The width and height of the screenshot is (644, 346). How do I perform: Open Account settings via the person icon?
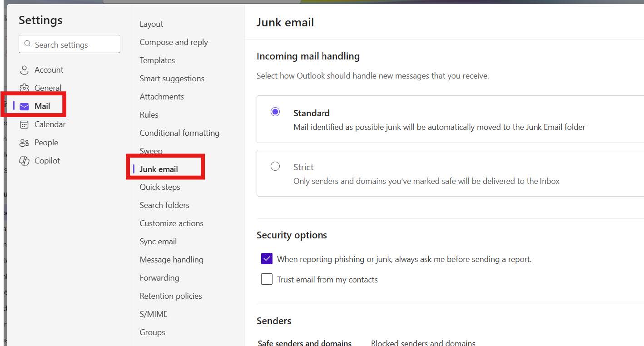pyautogui.click(x=24, y=69)
